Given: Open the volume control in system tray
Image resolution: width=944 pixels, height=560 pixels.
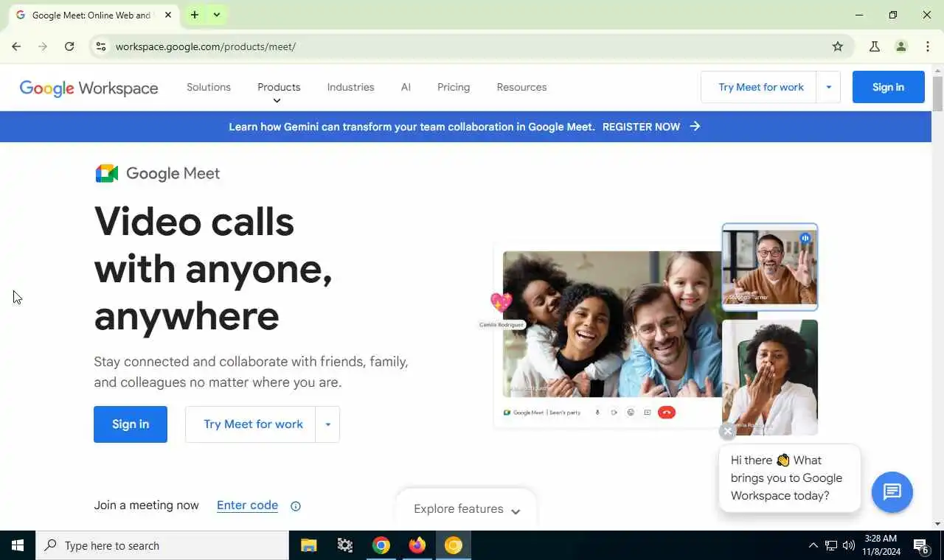Looking at the screenshot, I should pyautogui.click(x=849, y=545).
